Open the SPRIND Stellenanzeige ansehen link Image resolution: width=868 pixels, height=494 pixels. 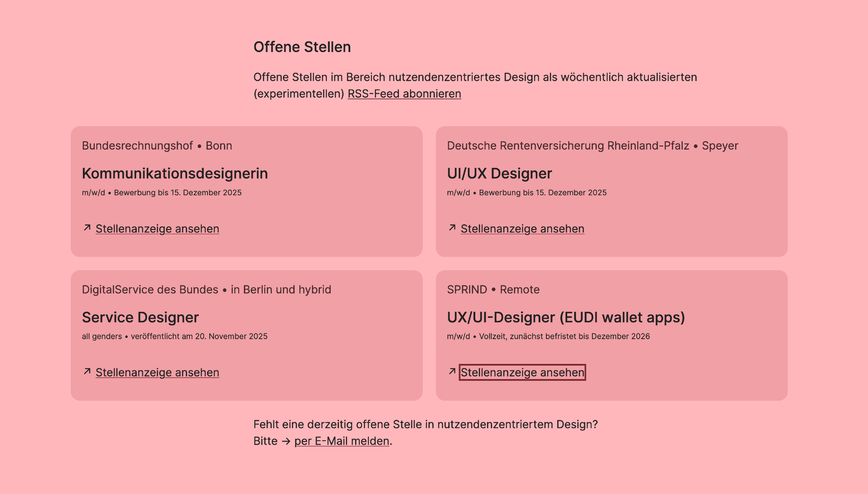coord(522,373)
